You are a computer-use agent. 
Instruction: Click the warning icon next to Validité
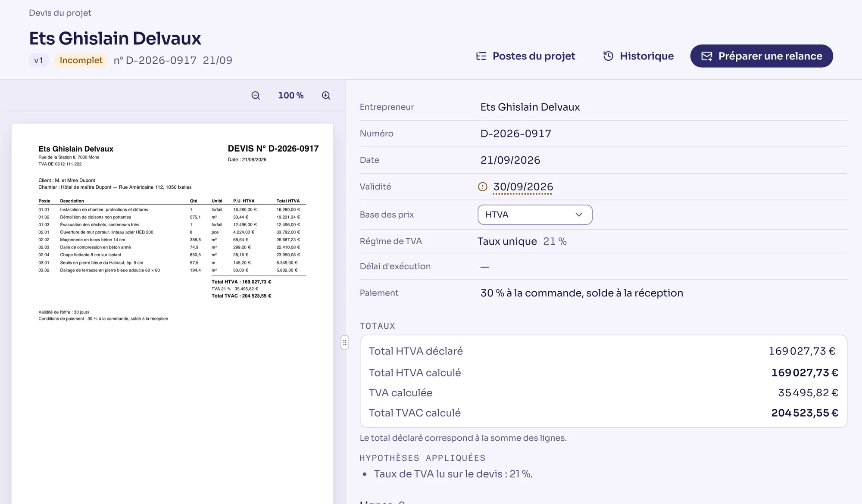click(x=483, y=187)
